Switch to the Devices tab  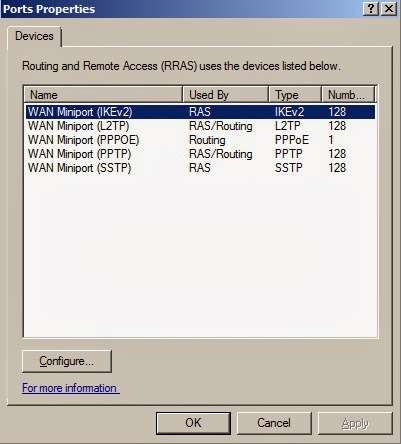34,36
